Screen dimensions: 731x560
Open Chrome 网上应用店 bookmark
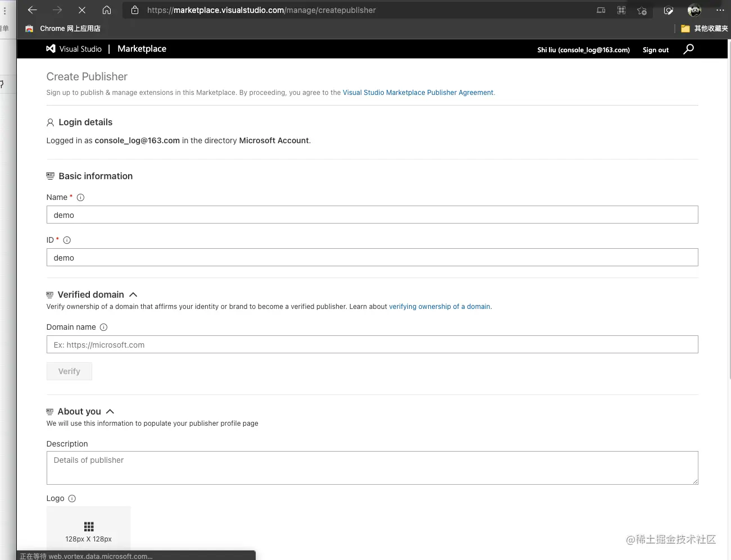[63, 29]
